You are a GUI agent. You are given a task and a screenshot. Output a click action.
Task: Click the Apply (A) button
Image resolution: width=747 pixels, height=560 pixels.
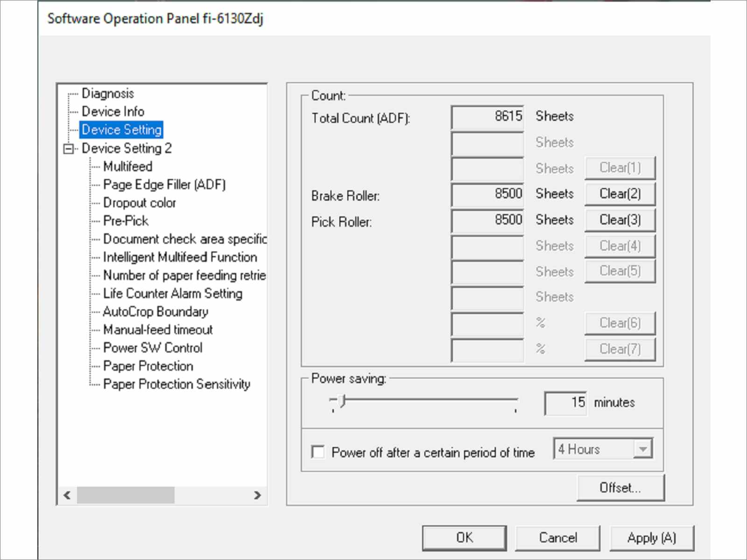click(652, 538)
